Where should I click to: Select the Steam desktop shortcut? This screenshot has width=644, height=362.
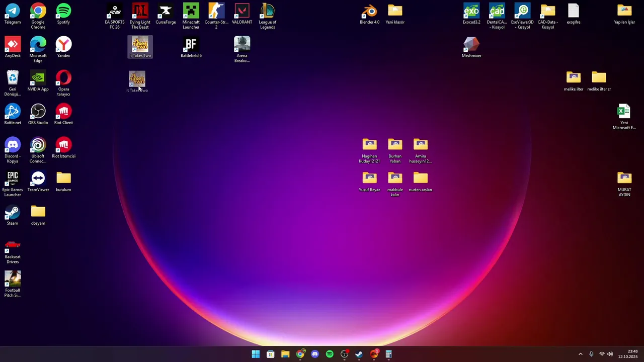pos(13,215)
